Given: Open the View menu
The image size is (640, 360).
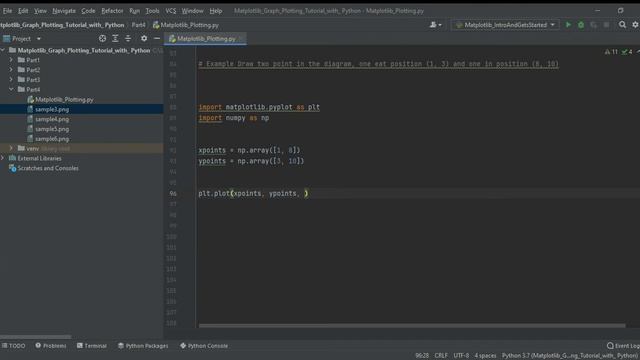Looking at the screenshot, I should click(x=40, y=11).
